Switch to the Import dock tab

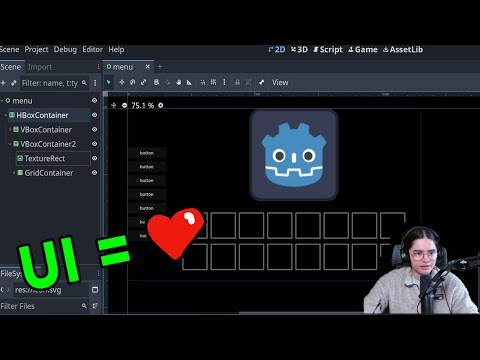pyautogui.click(x=40, y=67)
